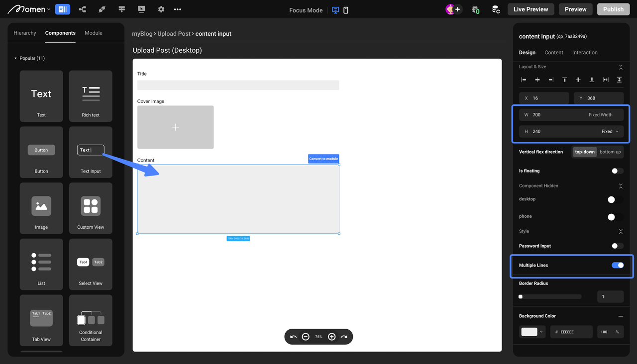Select the blue page editor icon in top bar
637x364 pixels.
(62, 9)
